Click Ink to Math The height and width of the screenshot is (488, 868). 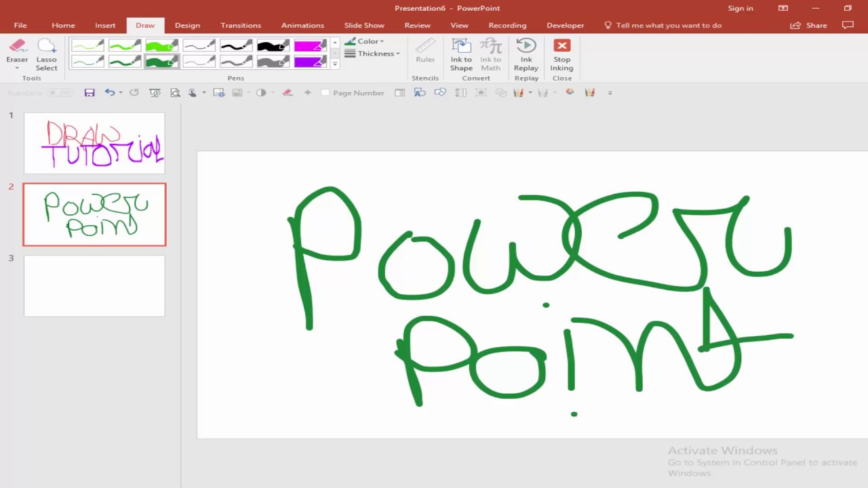point(490,54)
